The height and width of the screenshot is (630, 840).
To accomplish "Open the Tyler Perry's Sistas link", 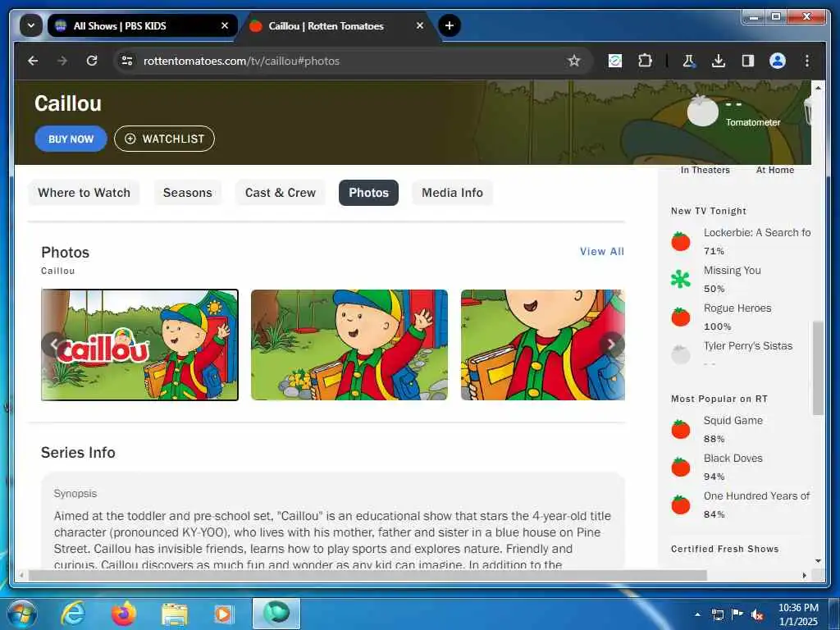I will 748,346.
